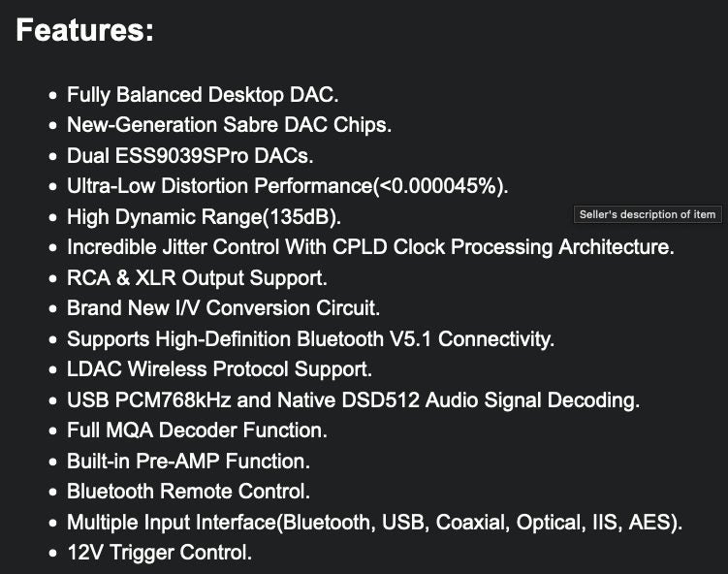Click the "Built-in Pre-AMP Function" text
The width and height of the screenshot is (728, 574).
click(188, 462)
